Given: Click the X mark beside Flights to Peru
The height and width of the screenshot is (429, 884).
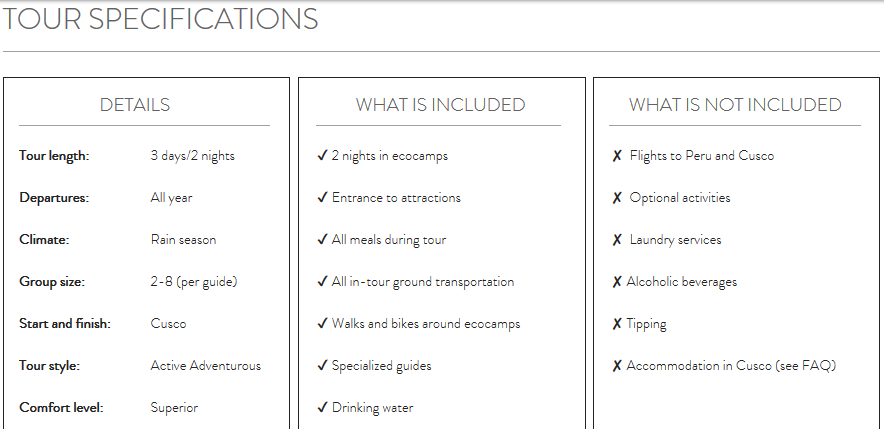Looking at the screenshot, I should click(x=617, y=156).
